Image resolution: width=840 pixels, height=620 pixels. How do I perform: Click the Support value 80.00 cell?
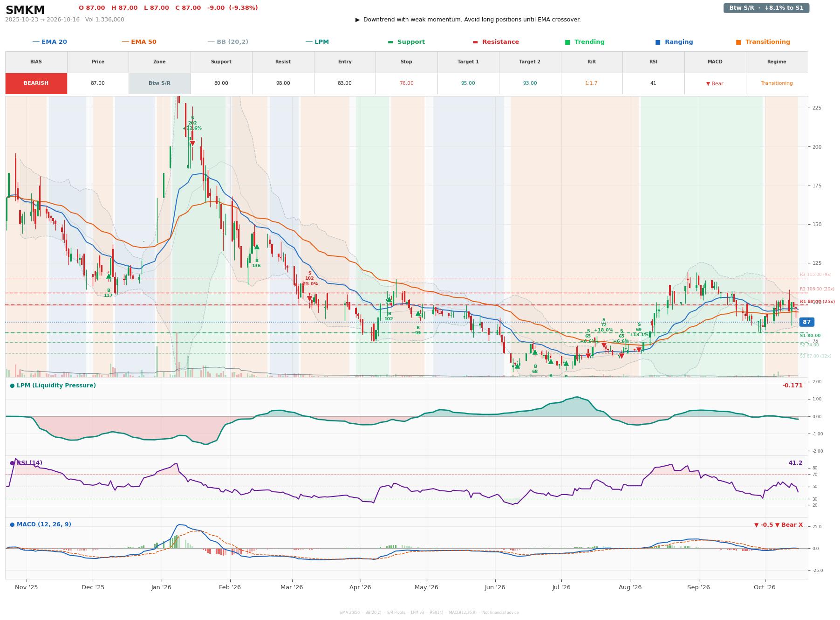[x=221, y=83]
